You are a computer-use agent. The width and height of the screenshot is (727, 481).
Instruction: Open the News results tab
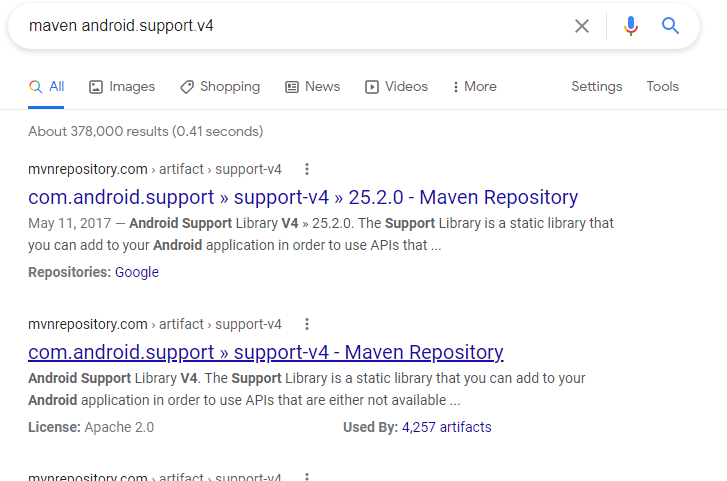click(312, 87)
